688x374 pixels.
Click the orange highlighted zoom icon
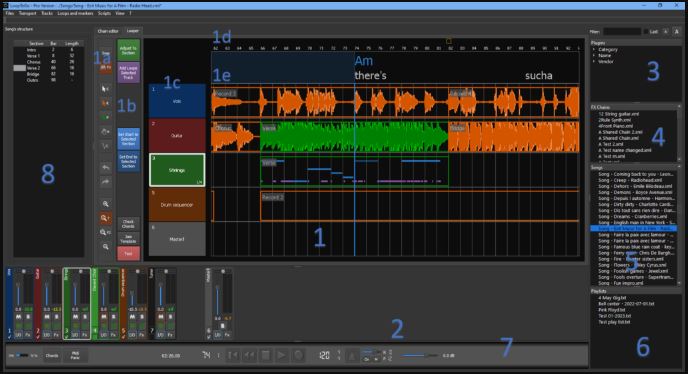pos(105,218)
